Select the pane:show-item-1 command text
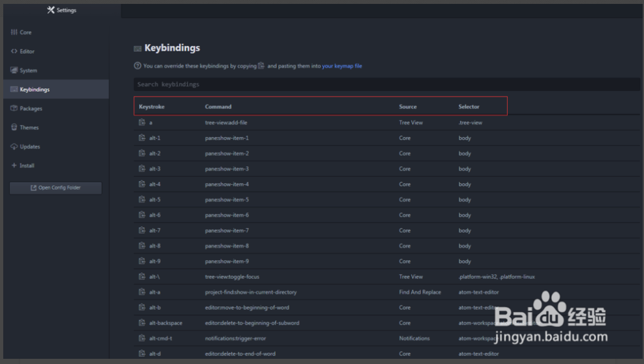 227,138
